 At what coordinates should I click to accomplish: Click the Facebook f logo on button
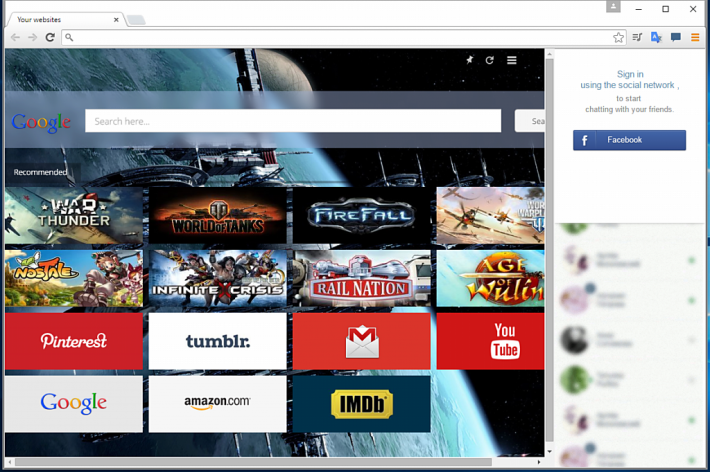click(x=585, y=140)
